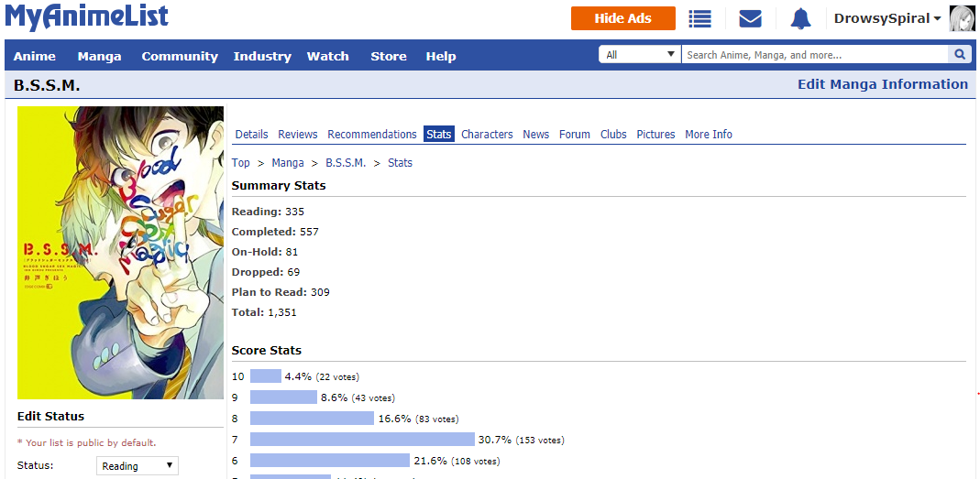Open the list icon in header

[700, 18]
